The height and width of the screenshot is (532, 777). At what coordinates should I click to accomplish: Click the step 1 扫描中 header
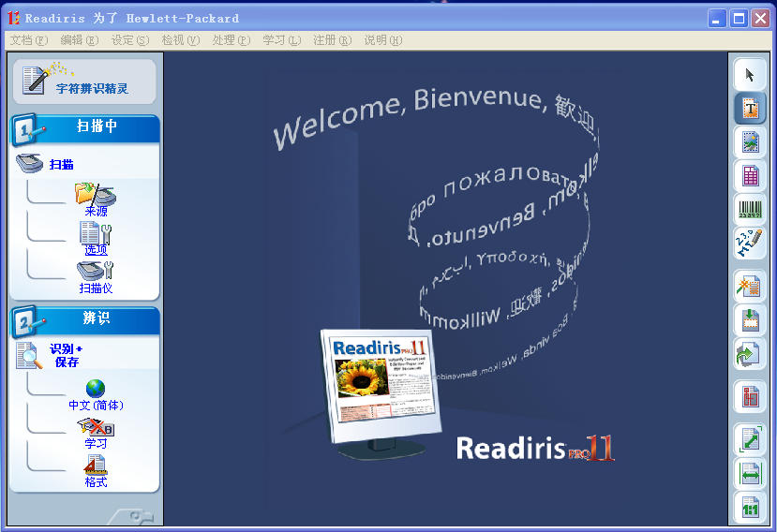[84, 129]
